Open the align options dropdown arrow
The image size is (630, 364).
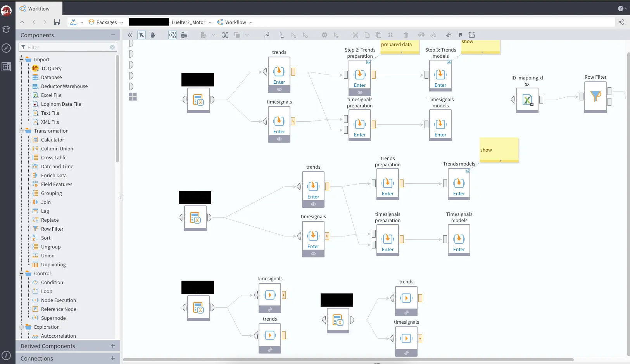213,35
